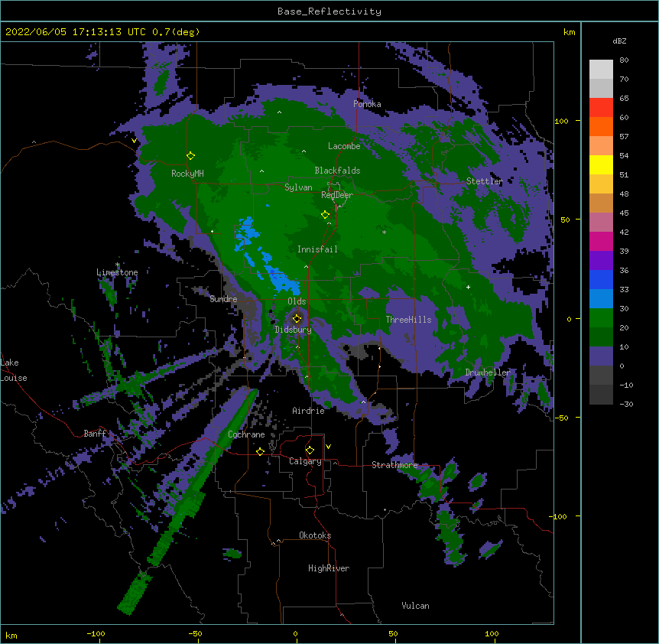Click the Calgary city label
Viewport: 659px width, 644px height.
coord(305,461)
